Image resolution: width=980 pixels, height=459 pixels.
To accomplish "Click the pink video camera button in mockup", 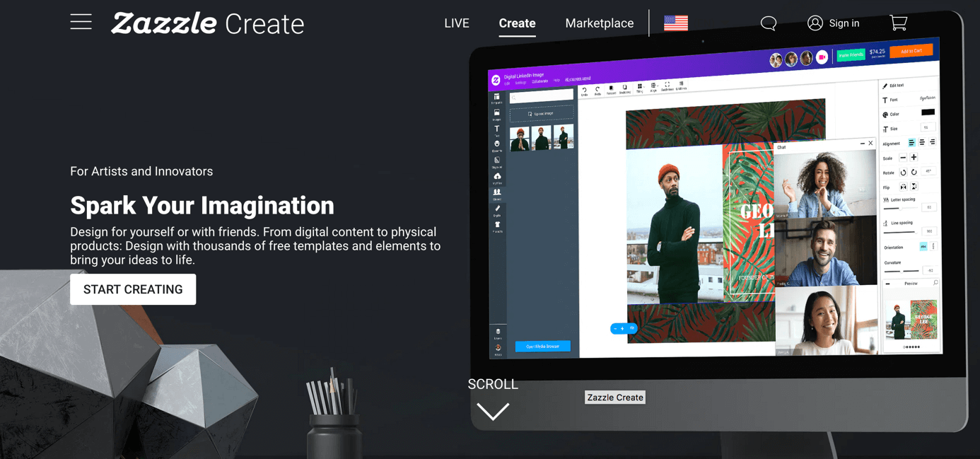I will [x=822, y=57].
